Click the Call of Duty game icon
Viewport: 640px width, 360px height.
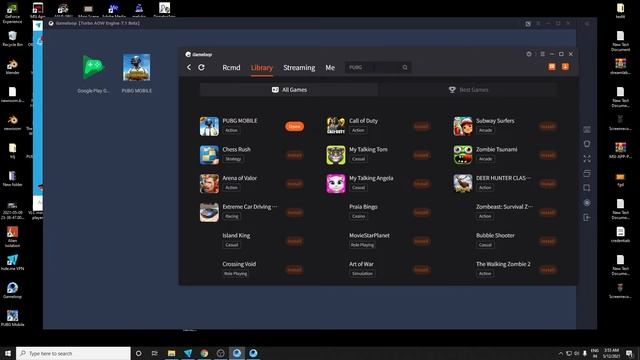(x=336, y=126)
